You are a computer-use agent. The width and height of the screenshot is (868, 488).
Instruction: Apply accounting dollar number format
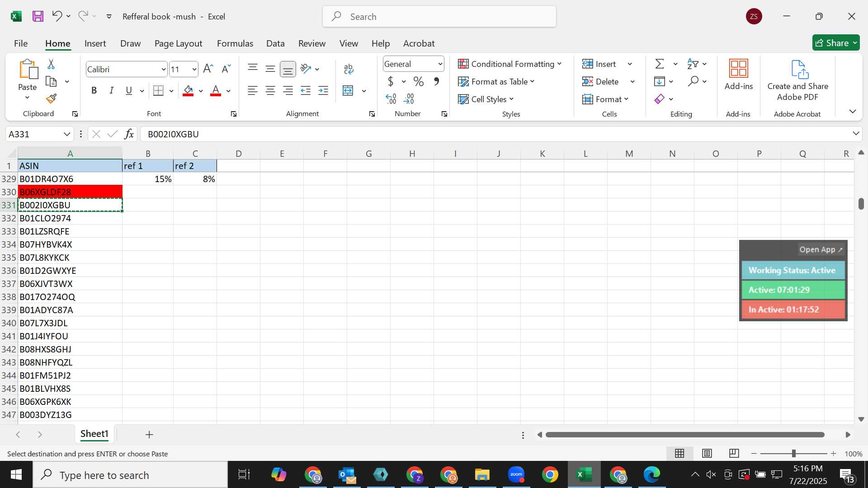391,81
